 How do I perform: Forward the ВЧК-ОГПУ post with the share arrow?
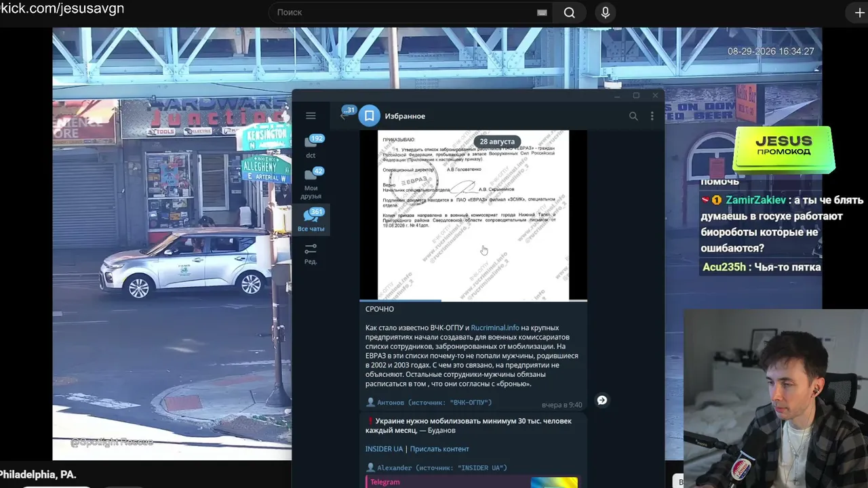pyautogui.click(x=601, y=401)
